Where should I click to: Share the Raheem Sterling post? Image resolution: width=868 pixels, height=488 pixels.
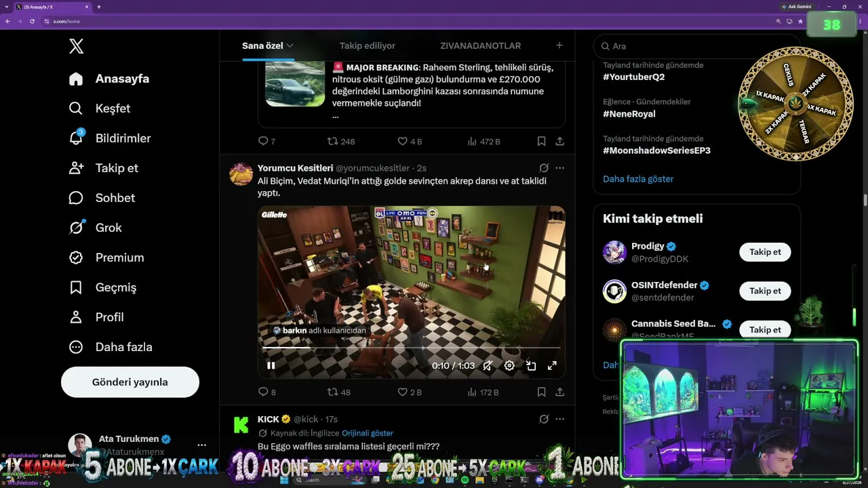coord(560,141)
